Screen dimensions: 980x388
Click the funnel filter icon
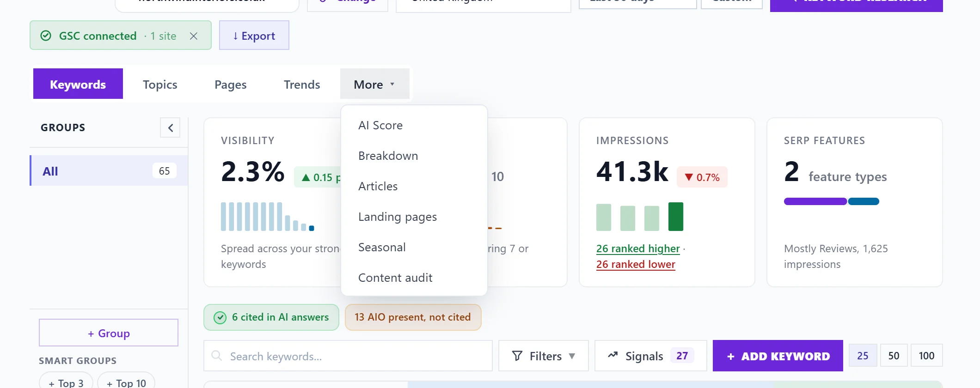(517, 356)
